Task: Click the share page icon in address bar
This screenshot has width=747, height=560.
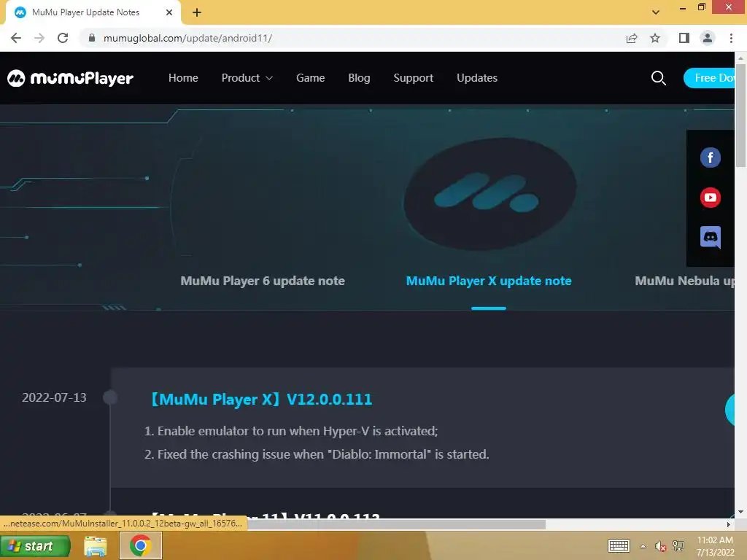Action: [x=632, y=38]
